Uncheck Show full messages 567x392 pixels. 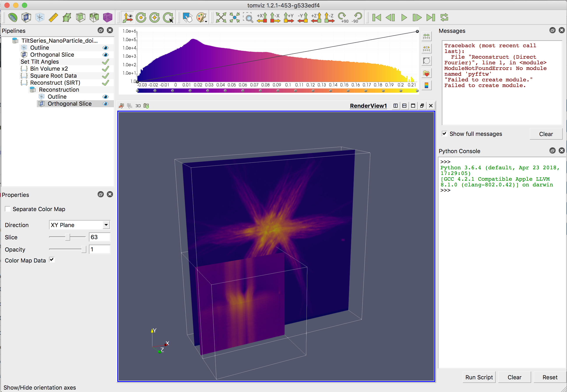[x=444, y=134]
